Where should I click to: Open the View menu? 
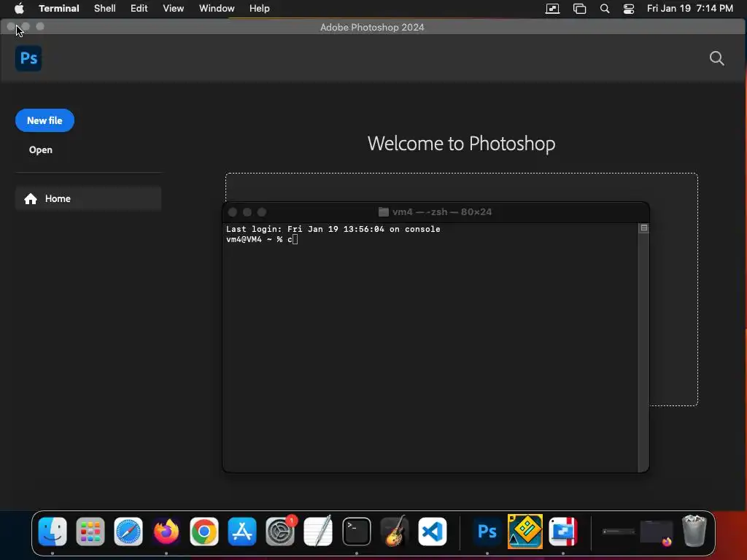(x=174, y=8)
